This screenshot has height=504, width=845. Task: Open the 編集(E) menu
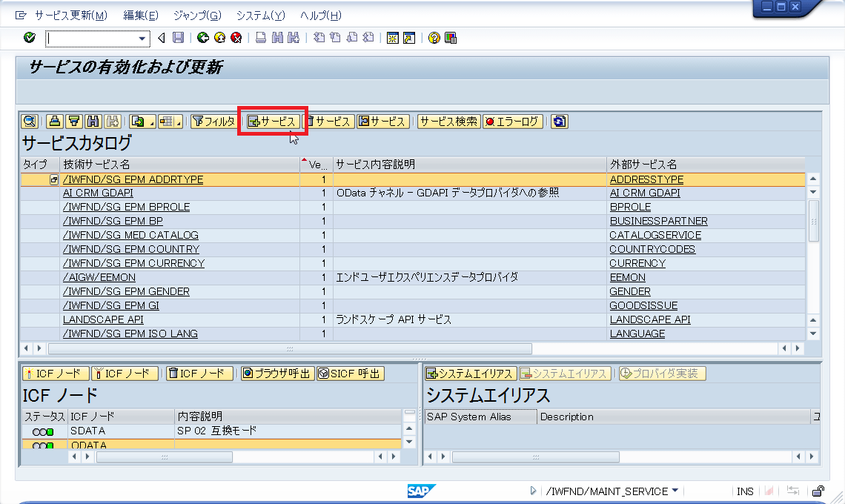(x=141, y=16)
